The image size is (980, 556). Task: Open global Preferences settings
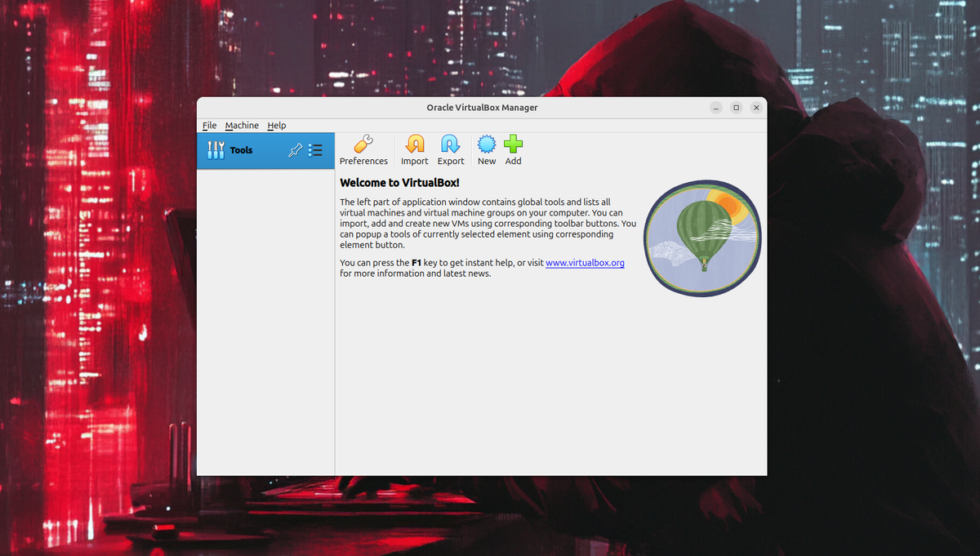pyautogui.click(x=363, y=150)
